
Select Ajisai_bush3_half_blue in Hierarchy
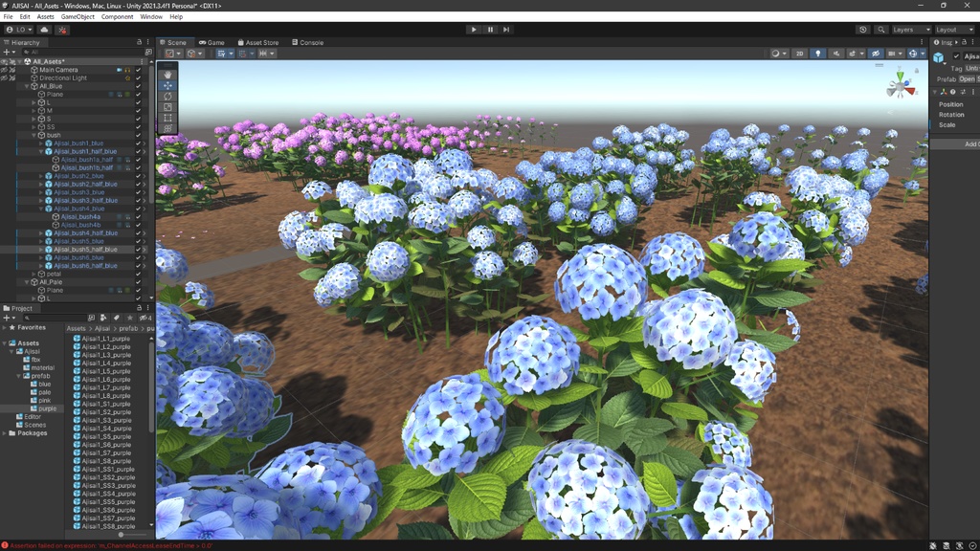point(85,201)
